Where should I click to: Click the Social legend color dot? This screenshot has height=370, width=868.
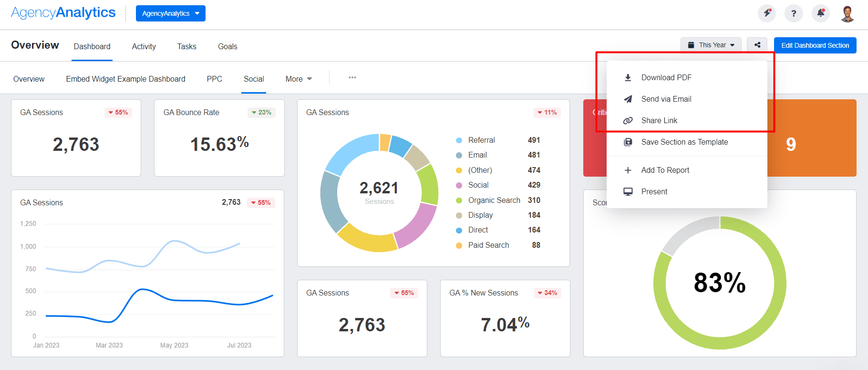[459, 185]
